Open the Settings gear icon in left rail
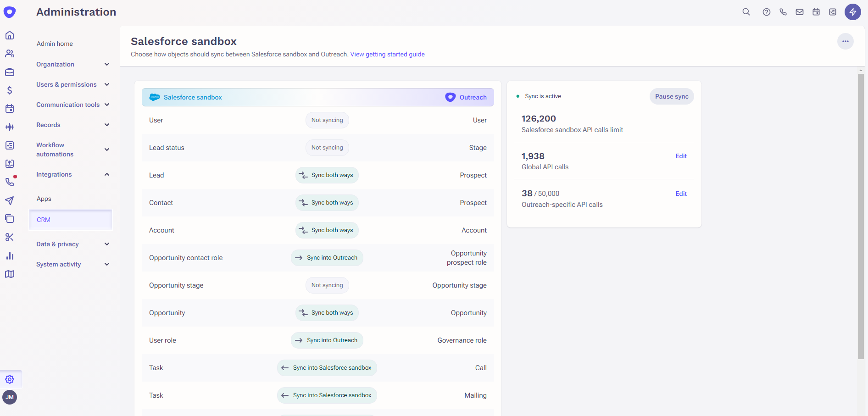Viewport: 868px width, 416px height. [10, 379]
